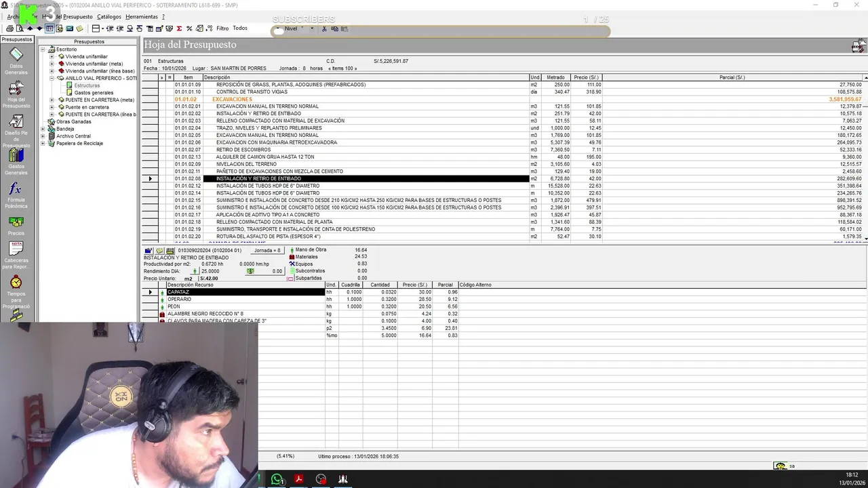The width and height of the screenshot is (868, 488).
Task: Click the Filtro toolbar label
Action: pyautogui.click(x=222, y=28)
